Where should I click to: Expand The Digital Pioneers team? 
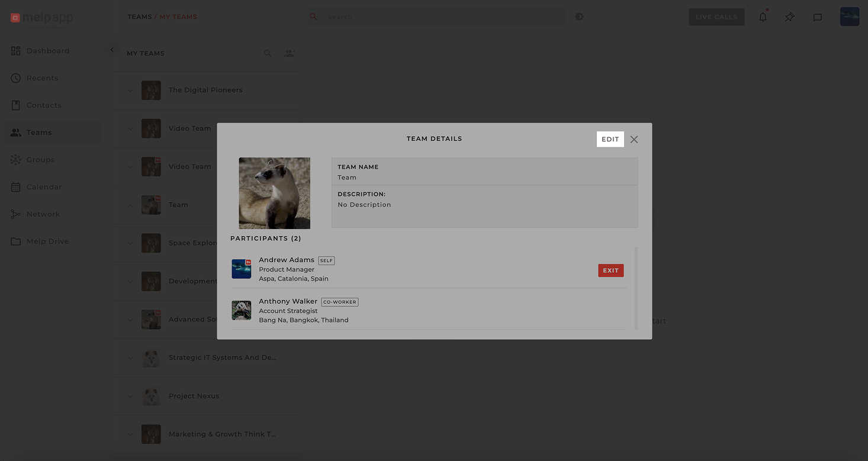click(131, 91)
